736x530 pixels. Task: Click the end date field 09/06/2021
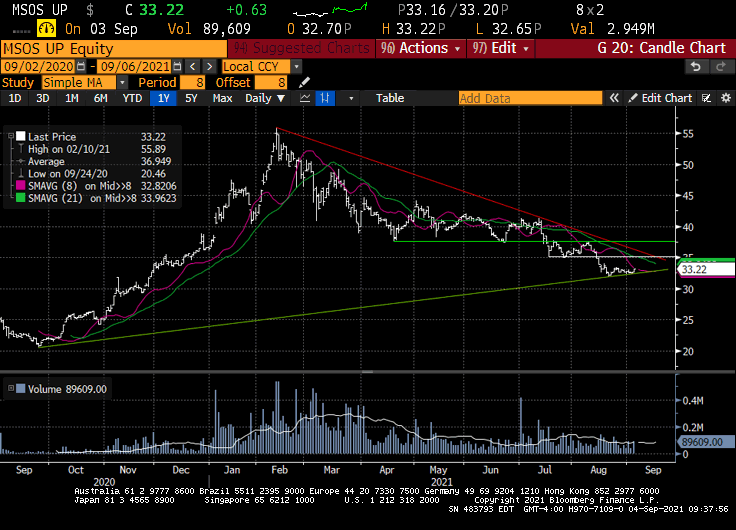click(134, 67)
